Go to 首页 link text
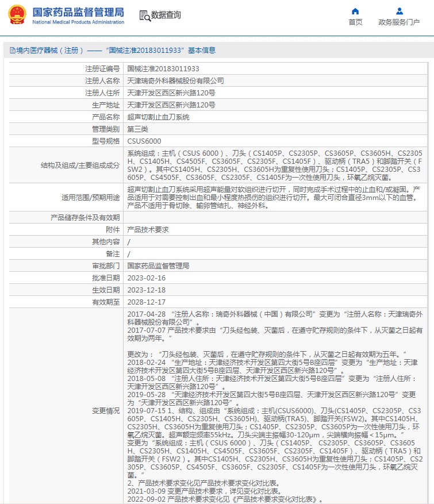 (355, 22)
